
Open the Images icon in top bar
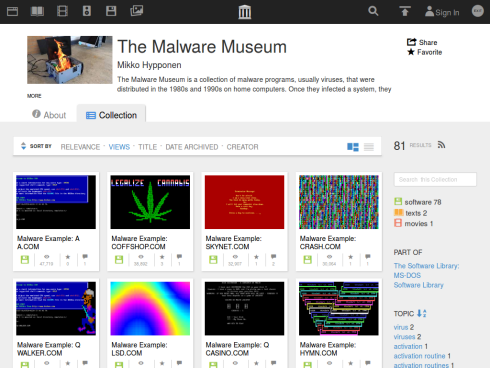point(137,11)
